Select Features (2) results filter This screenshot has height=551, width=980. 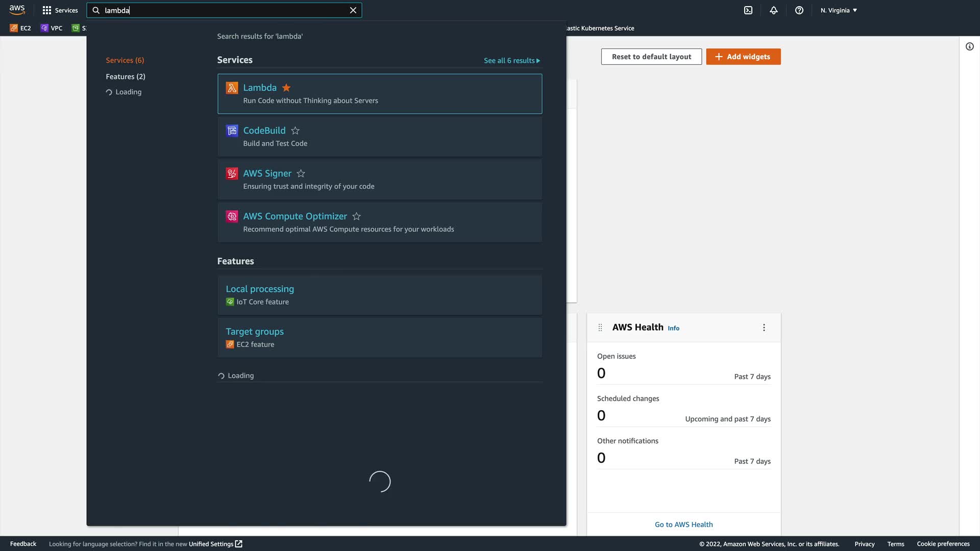point(126,77)
